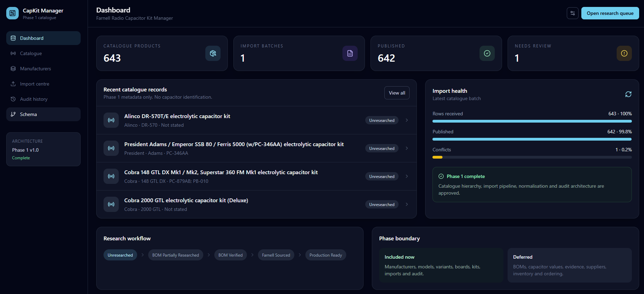
Task: Click the Import Batches document icon
Action: point(350,53)
